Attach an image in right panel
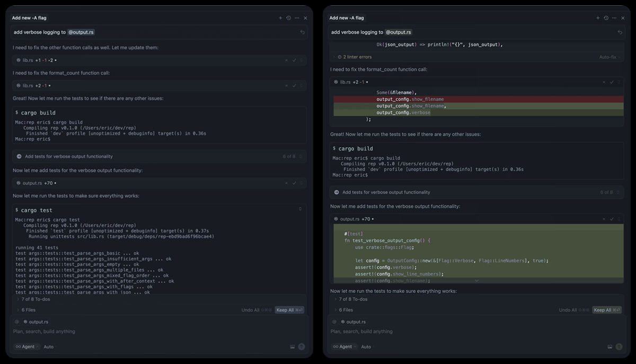636x364 pixels. coord(609,347)
